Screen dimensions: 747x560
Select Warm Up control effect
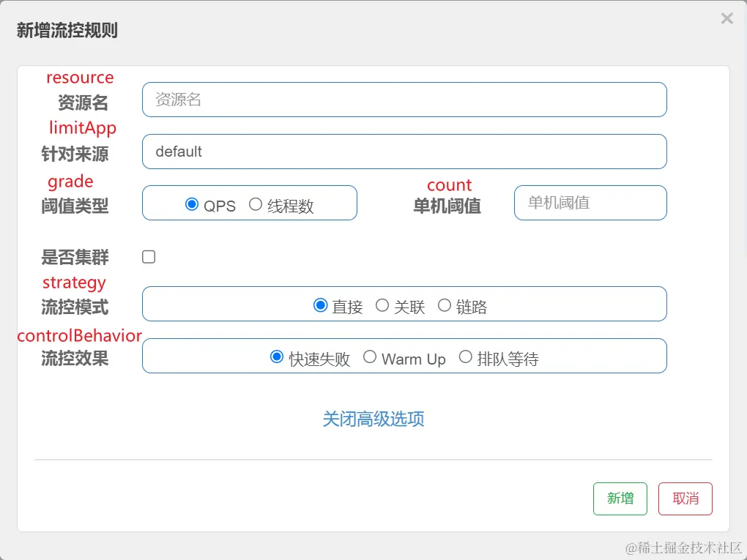(x=370, y=356)
